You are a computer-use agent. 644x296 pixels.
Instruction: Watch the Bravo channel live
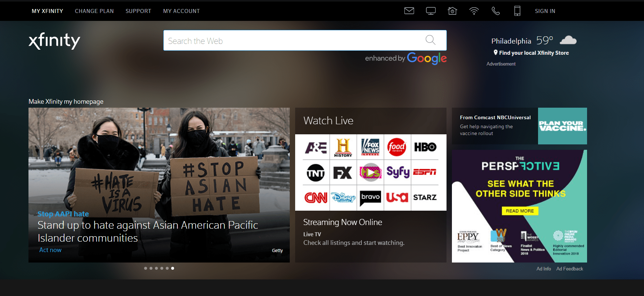coord(370,197)
